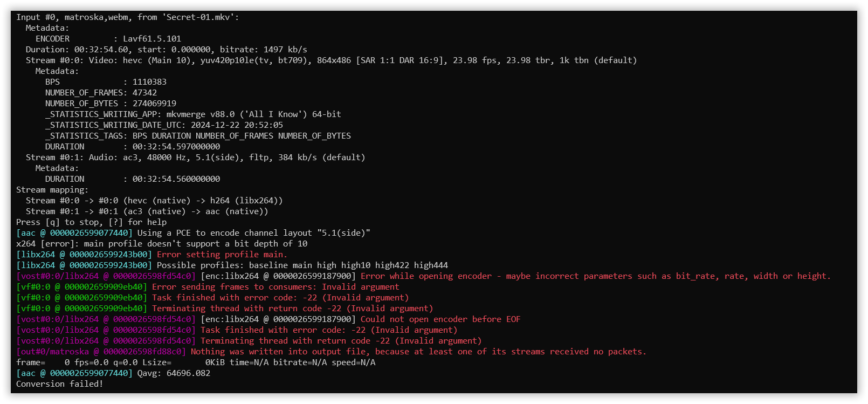The height and width of the screenshot is (404, 868).
Task: Click the 'Could not open encoder before EOF' text
Action: tap(440, 319)
